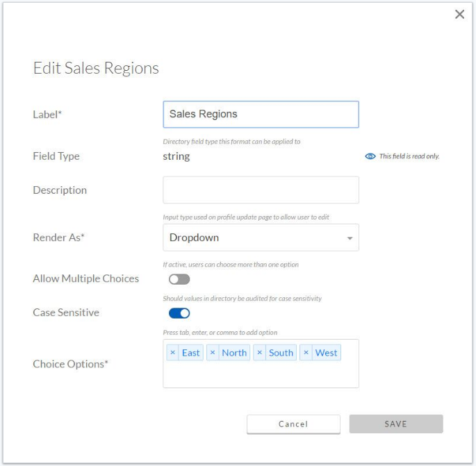Viewport: 476px width, 466px height.
Task: Click empty area of Choice Options box
Action: [x=261, y=375]
